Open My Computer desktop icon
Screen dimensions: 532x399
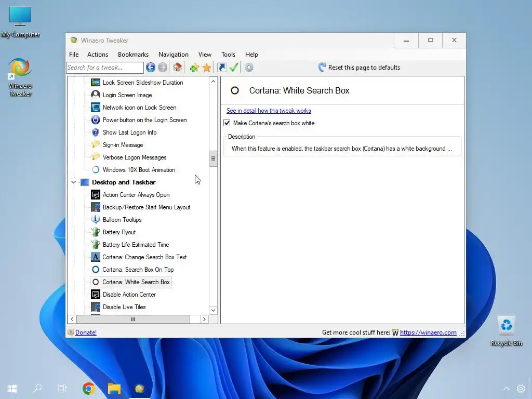click(x=20, y=22)
